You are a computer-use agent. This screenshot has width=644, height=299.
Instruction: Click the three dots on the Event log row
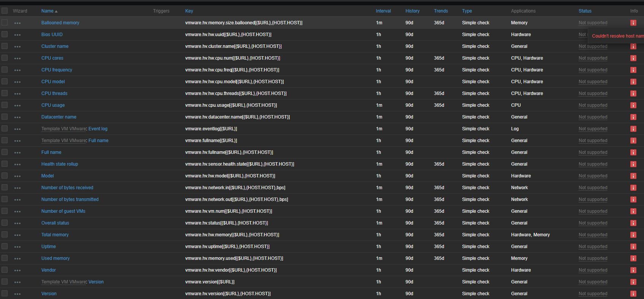pos(17,129)
